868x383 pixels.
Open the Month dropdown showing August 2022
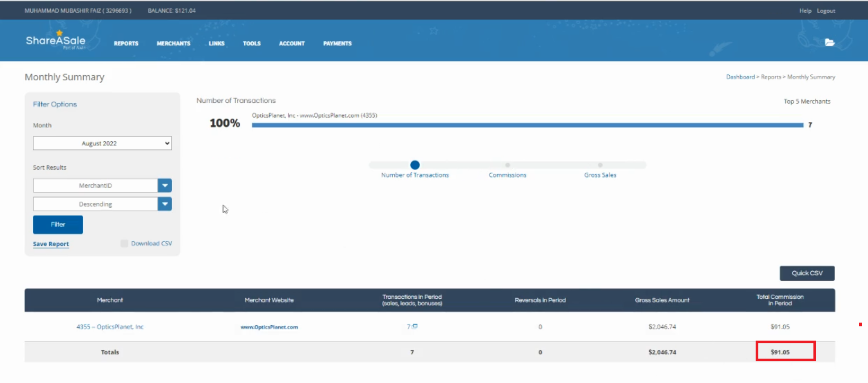pos(102,144)
